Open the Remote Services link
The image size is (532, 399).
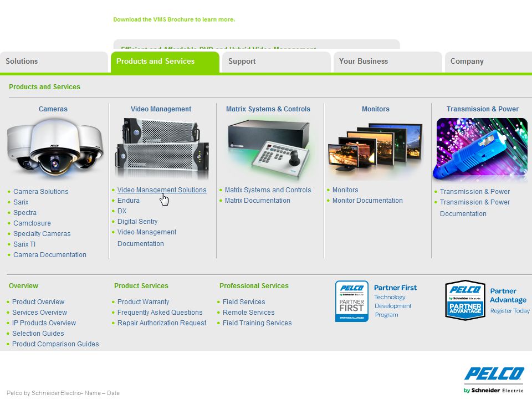coord(248,313)
